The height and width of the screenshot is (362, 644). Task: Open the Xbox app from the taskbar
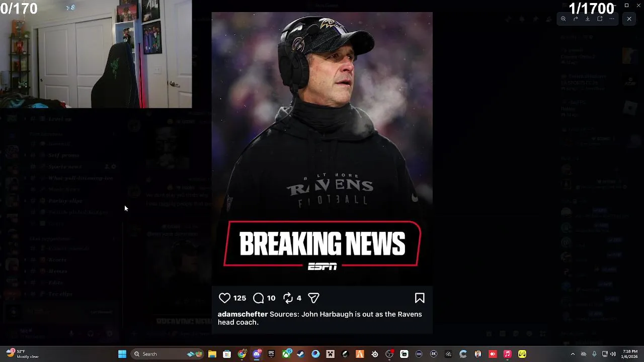pos(286,354)
